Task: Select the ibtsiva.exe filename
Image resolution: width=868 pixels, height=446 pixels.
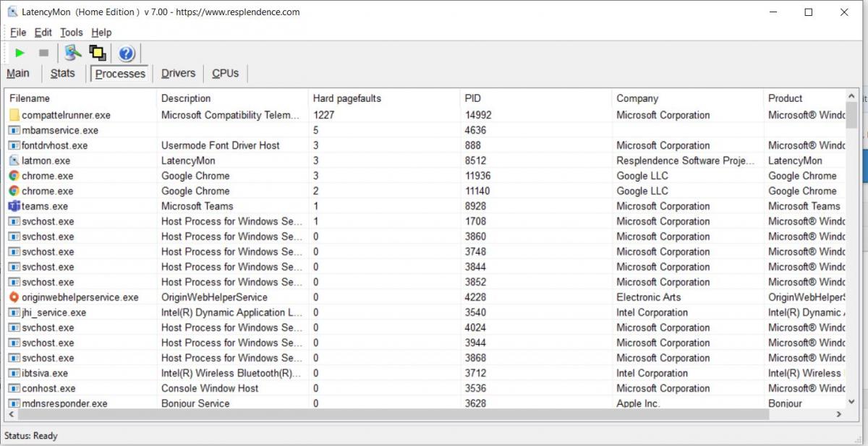Action: (45, 373)
